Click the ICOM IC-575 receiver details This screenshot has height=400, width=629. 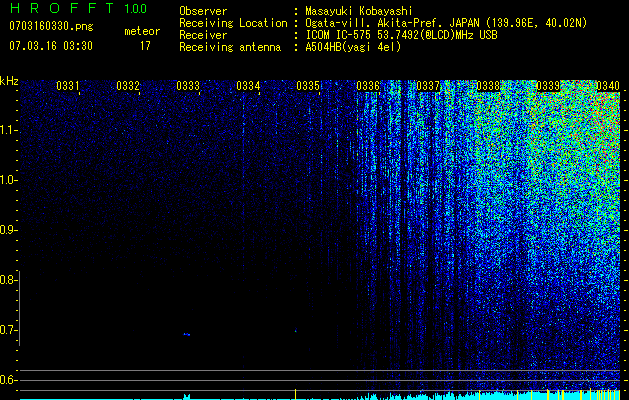[x=402, y=35]
